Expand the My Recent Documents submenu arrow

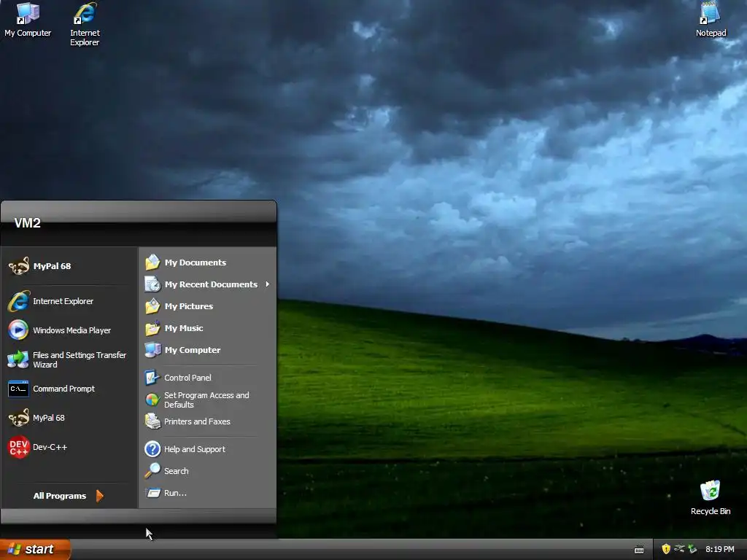(x=267, y=284)
